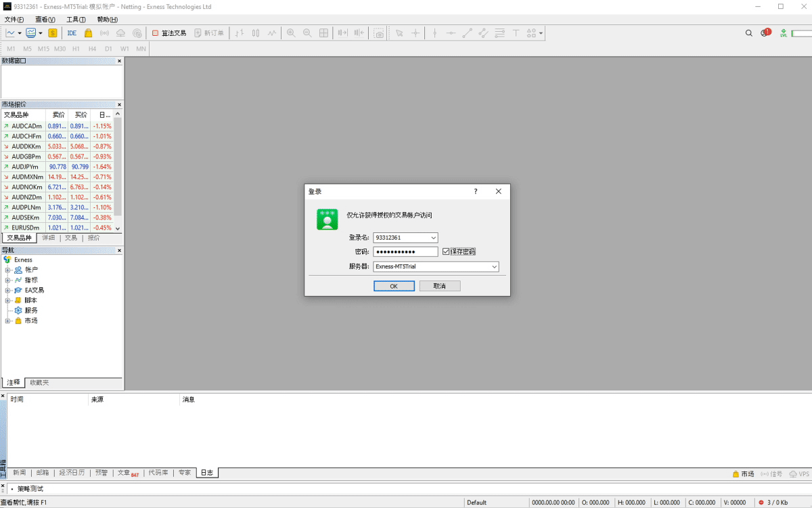Screen dimensions: 812x508
Task: Click the ? help button in login dialog
Action: pyautogui.click(x=475, y=192)
